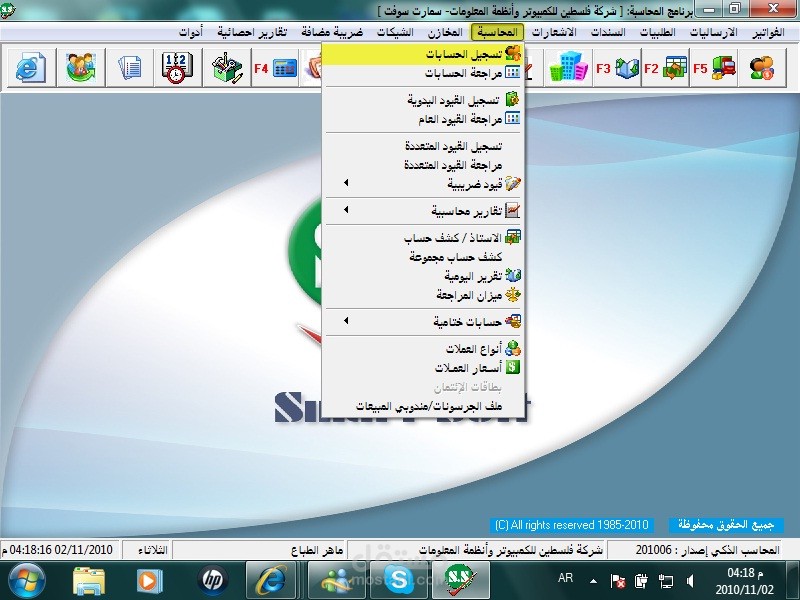Open the الاشعارات menu
Screen dimensions: 800x600
tap(554, 32)
